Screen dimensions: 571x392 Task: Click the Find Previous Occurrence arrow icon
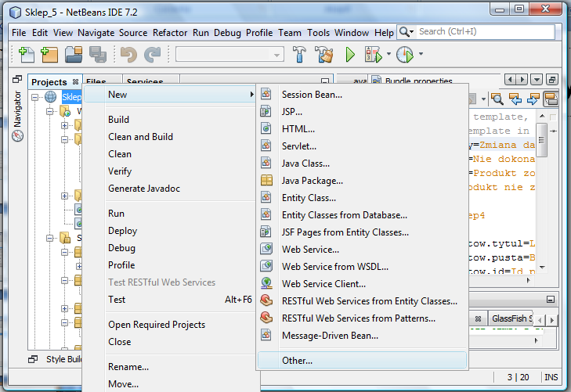pyautogui.click(x=515, y=99)
